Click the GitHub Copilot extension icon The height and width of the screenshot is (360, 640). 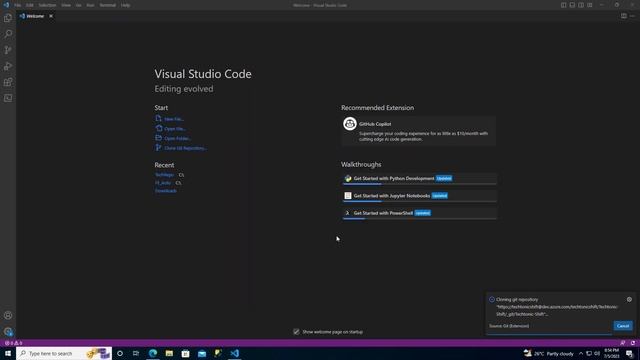click(x=350, y=124)
